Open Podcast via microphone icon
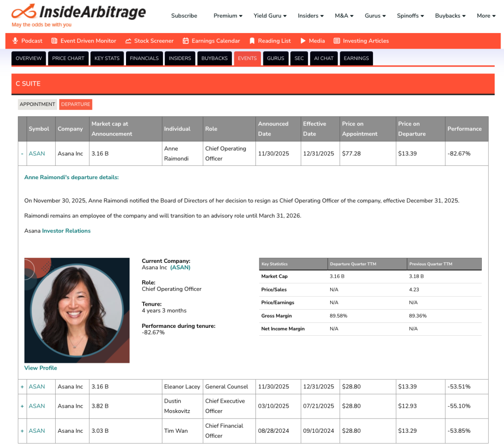Screen dimensions: 504x446 tap(15, 41)
